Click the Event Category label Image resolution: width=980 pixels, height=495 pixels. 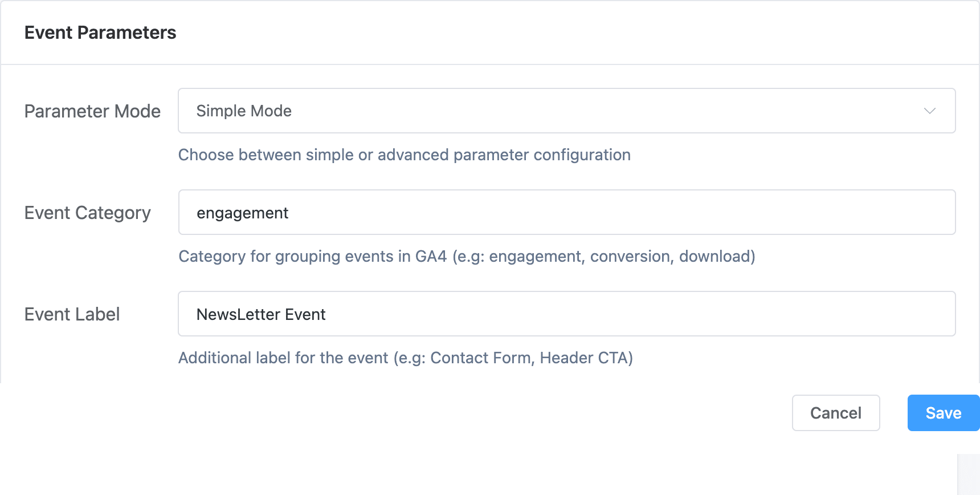tap(87, 212)
